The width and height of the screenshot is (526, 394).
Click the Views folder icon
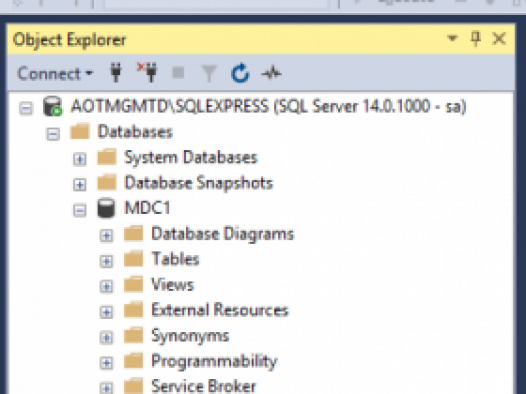coord(134,284)
